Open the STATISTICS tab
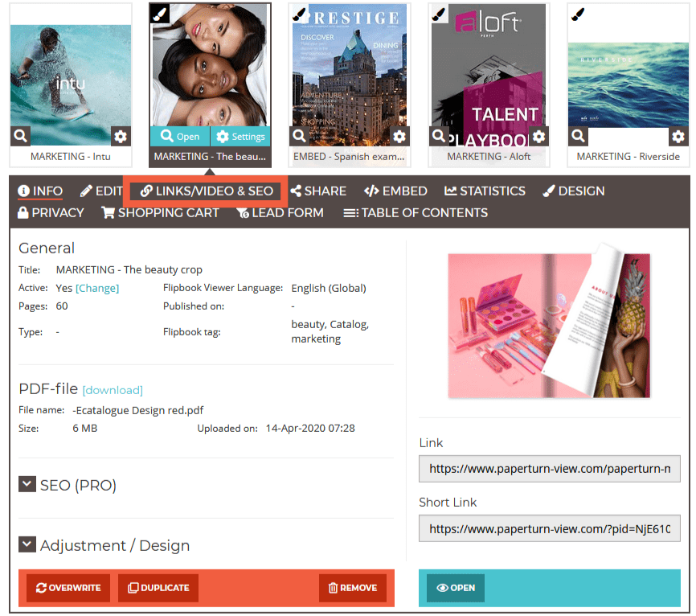This screenshot has height=616, width=696. [x=485, y=191]
